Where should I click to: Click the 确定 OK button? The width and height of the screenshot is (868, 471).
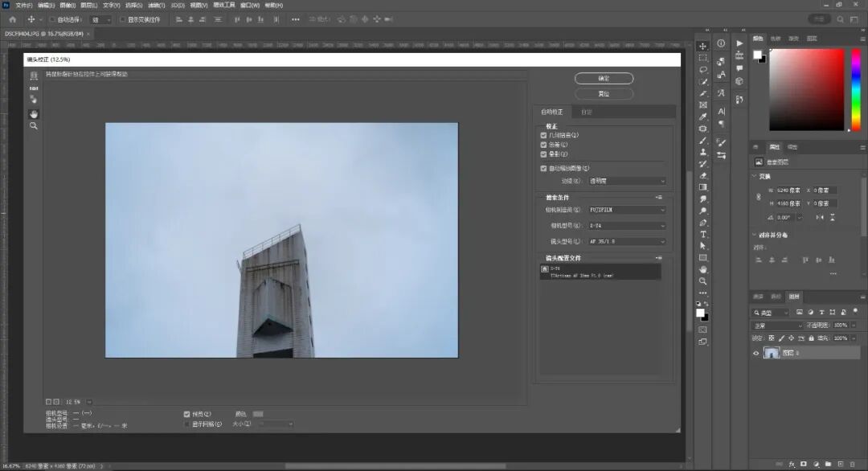pyautogui.click(x=604, y=78)
